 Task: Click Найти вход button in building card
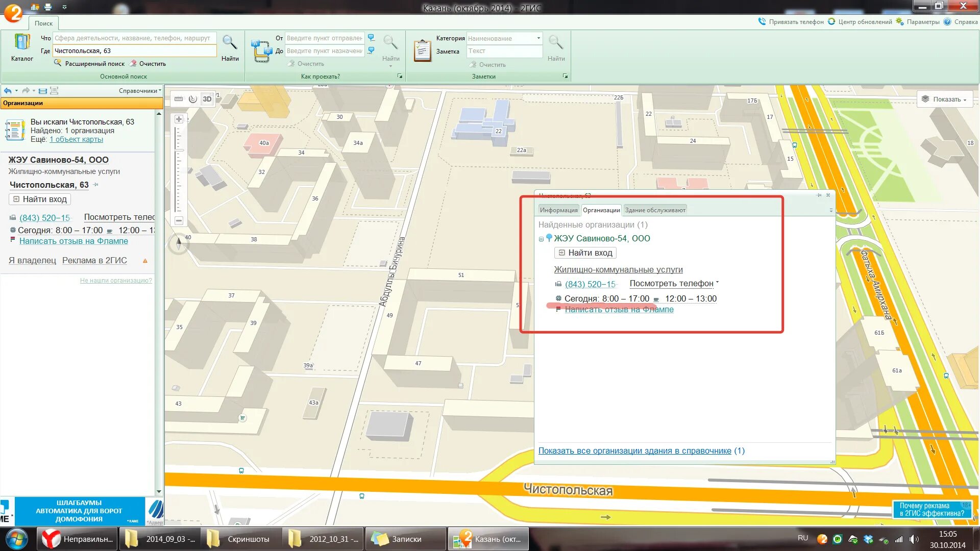point(585,253)
